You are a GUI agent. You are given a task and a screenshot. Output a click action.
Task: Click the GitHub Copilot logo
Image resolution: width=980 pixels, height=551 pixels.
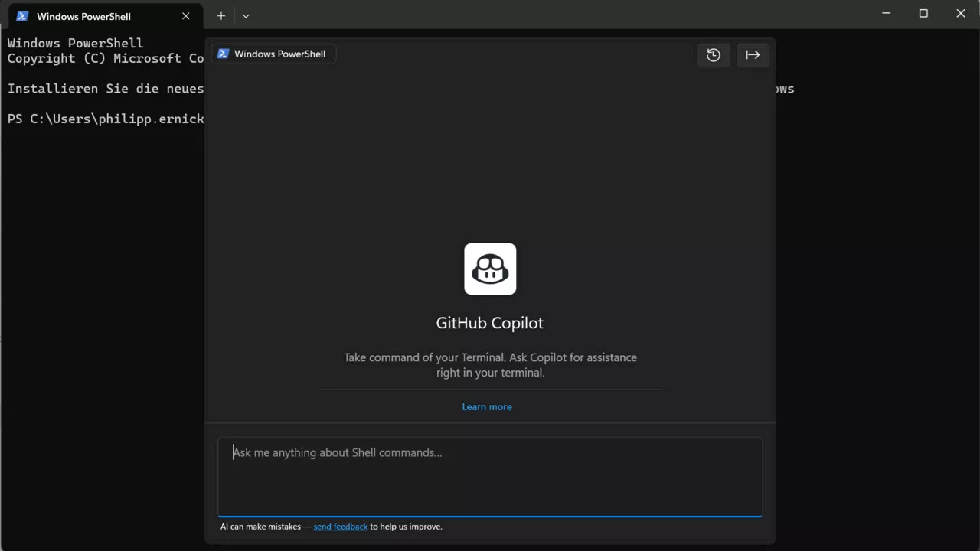coord(490,269)
